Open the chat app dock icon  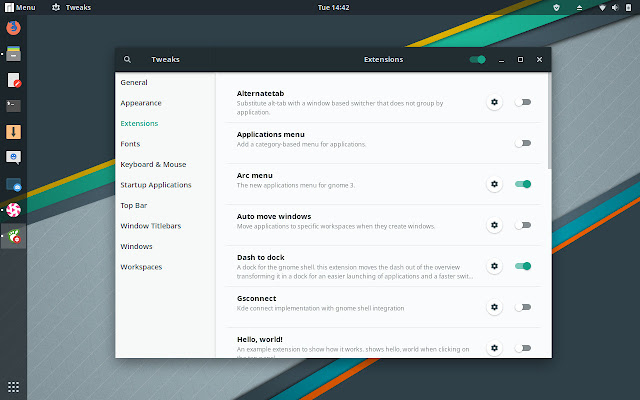pos(13,158)
